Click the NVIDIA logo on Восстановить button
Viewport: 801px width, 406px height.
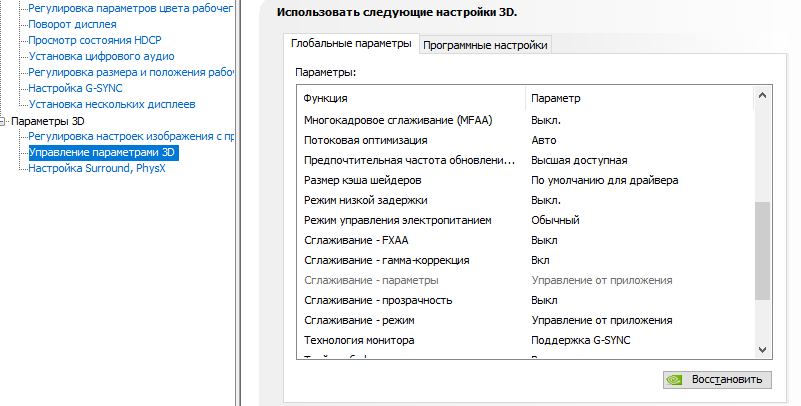(674, 379)
